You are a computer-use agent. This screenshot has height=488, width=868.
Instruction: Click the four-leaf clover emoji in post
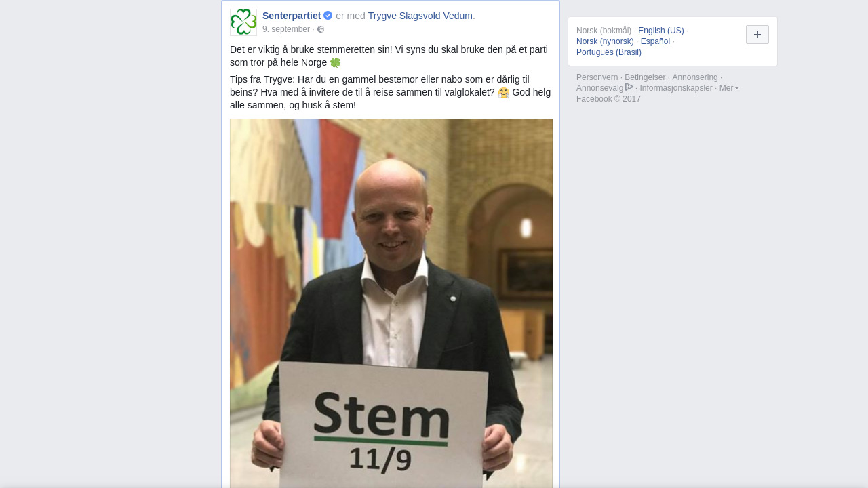pos(335,63)
